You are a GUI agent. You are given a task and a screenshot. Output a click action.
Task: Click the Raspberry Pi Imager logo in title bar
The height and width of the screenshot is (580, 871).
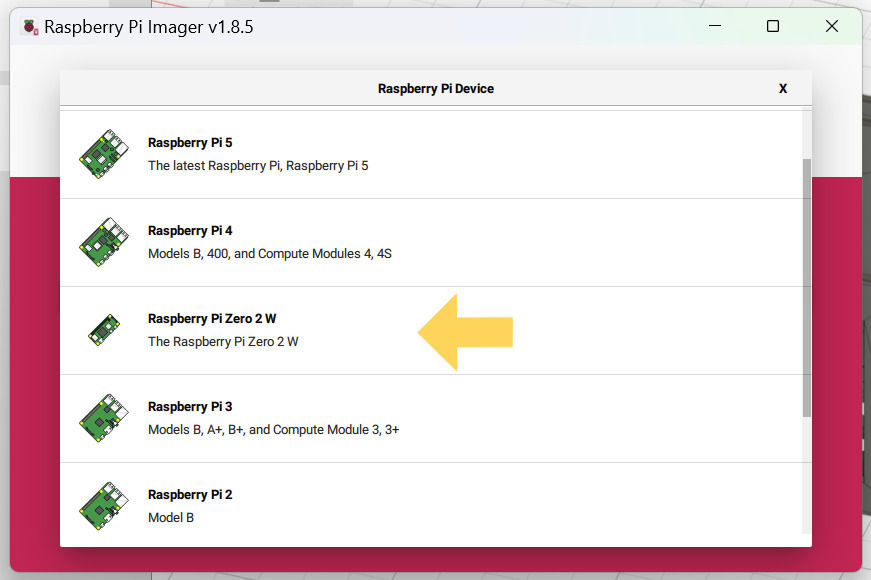31,27
